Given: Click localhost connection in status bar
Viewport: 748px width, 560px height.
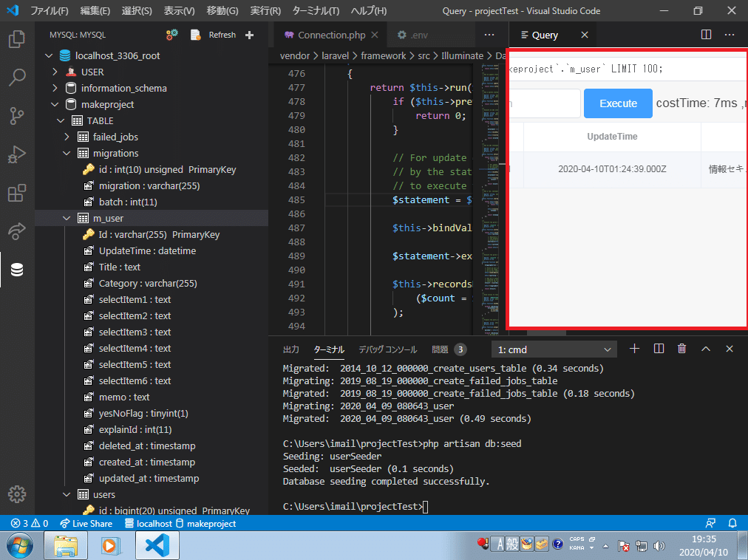Looking at the screenshot, I should pyautogui.click(x=149, y=523).
